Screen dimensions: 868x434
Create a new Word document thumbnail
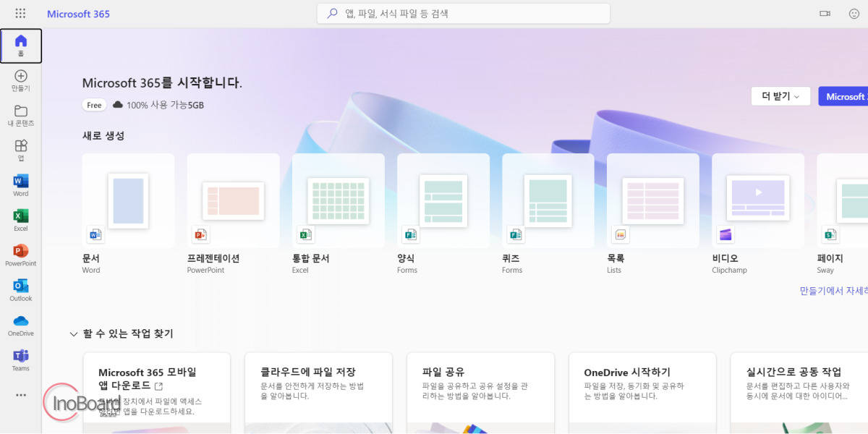[x=128, y=200]
